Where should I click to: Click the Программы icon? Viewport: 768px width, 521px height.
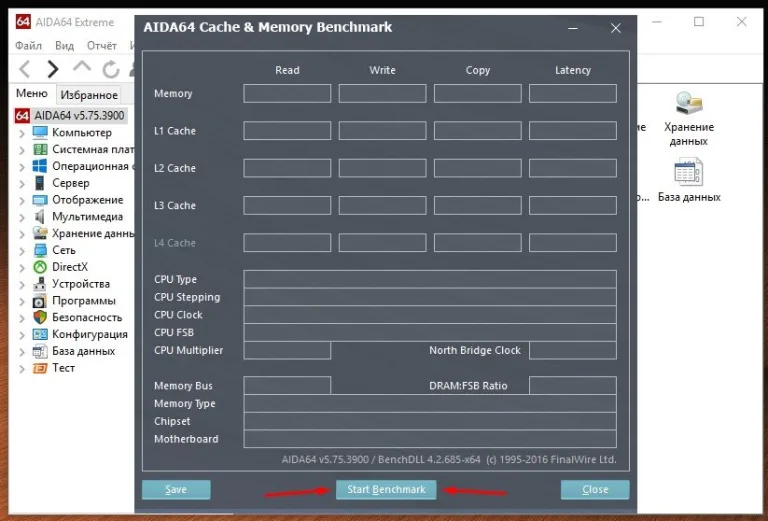tap(40, 301)
